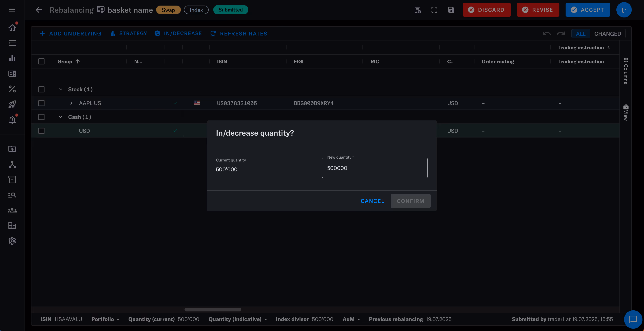644x331 pixels.
Task: Click the Swap badge
Action: 168,10
